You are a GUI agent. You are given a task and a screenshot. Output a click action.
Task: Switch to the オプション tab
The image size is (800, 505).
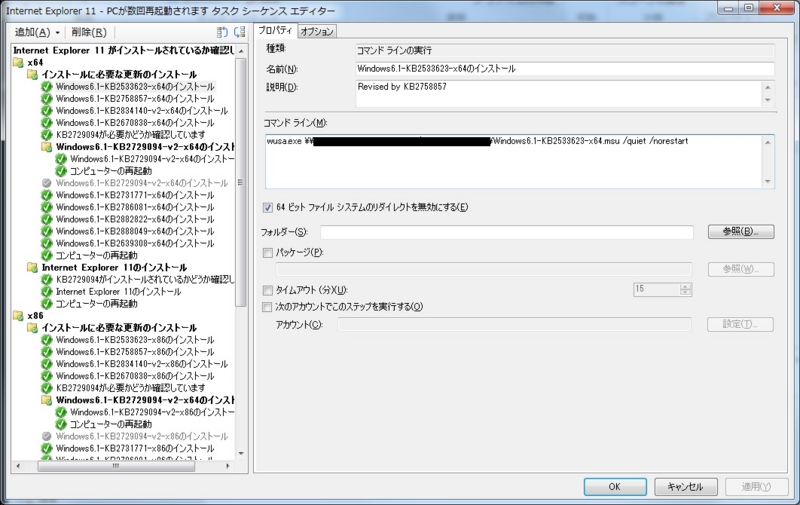click(x=317, y=31)
